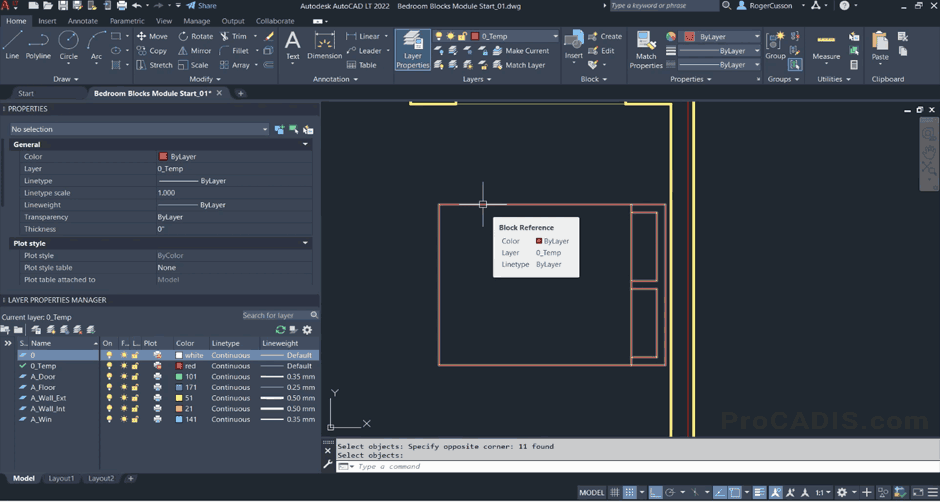Screen dimensions: 940x502
Task: Click the Fillet tool
Action: click(x=234, y=51)
